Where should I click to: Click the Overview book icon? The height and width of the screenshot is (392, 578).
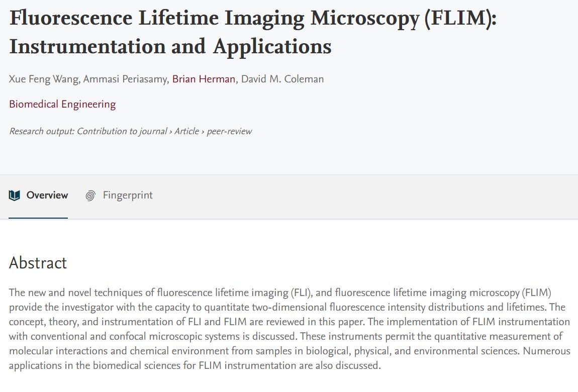tap(15, 195)
